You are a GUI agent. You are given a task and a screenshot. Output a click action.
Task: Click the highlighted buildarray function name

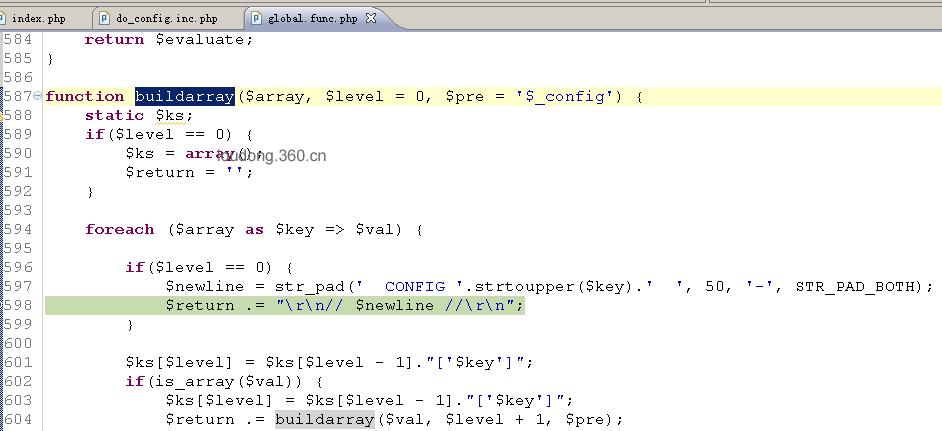[x=184, y=96]
